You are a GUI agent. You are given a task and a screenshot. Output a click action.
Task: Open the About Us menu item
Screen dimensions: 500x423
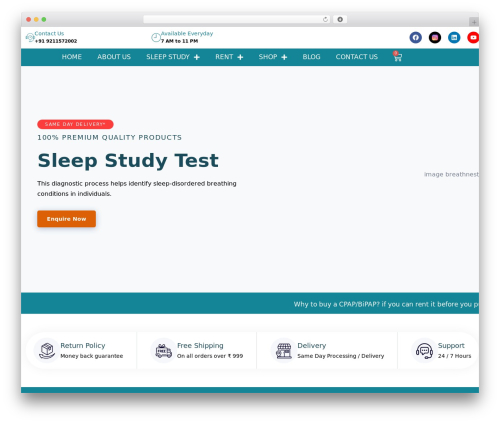tap(114, 57)
